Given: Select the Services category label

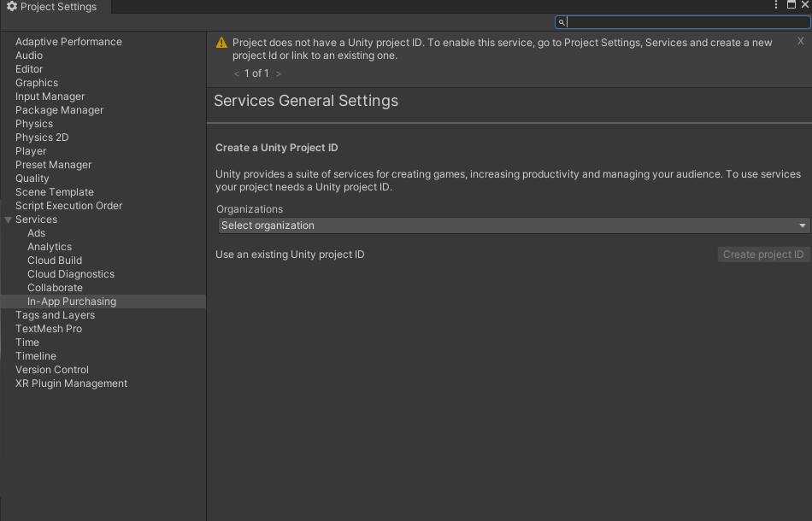Looking at the screenshot, I should pos(36,220).
